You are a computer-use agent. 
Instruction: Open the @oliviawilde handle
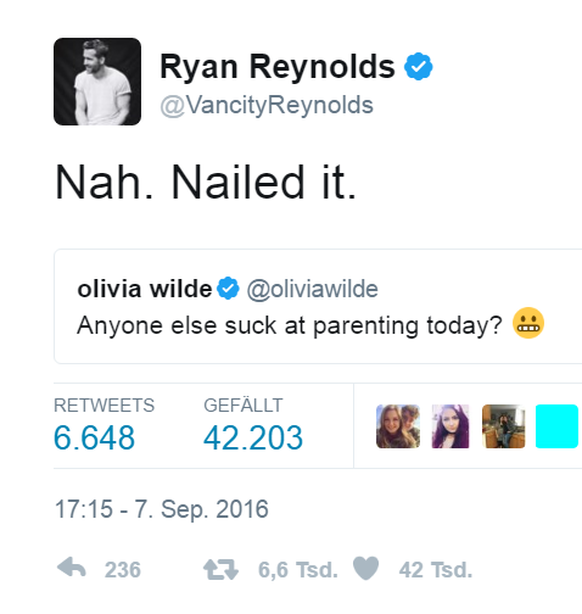point(312,289)
